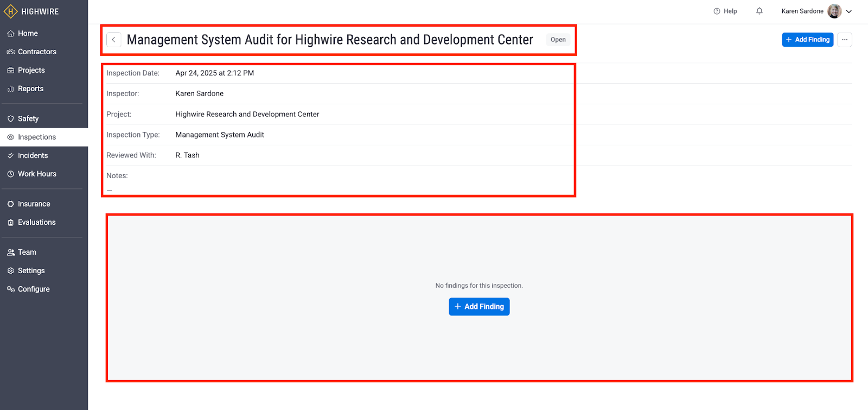Screen dimensions: 868x410
Task: Click the Safety shield icon
Action: (10, 119)
